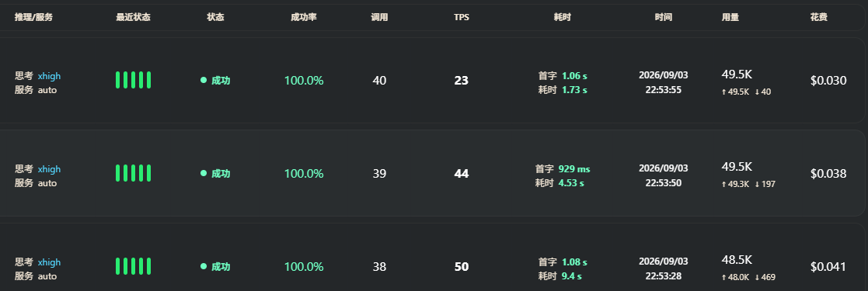Open xhigh link in row timed 22:53:28
Viewport: 868px width, 291px height.
coord(49,262)
